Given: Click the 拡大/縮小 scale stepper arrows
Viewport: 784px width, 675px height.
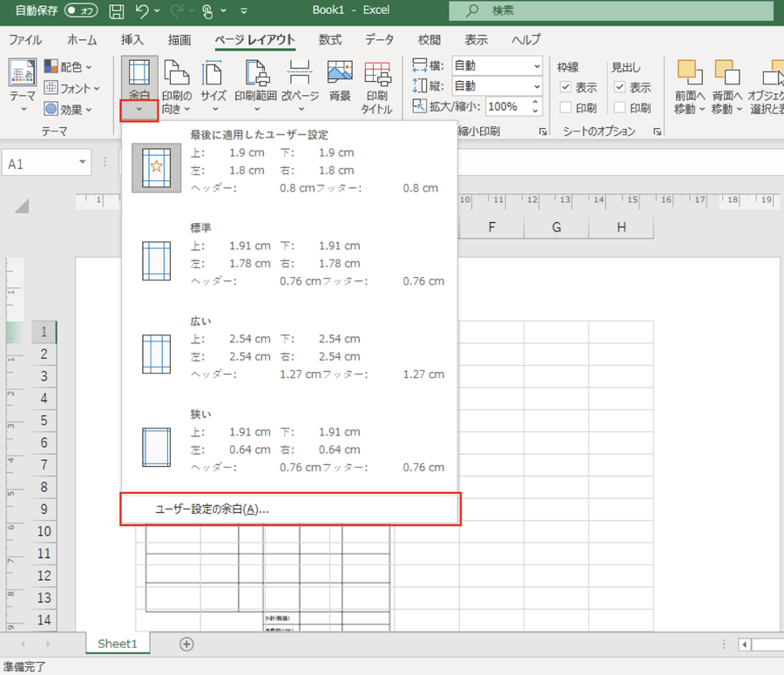Looking at the screenshot, I should 535,106.
